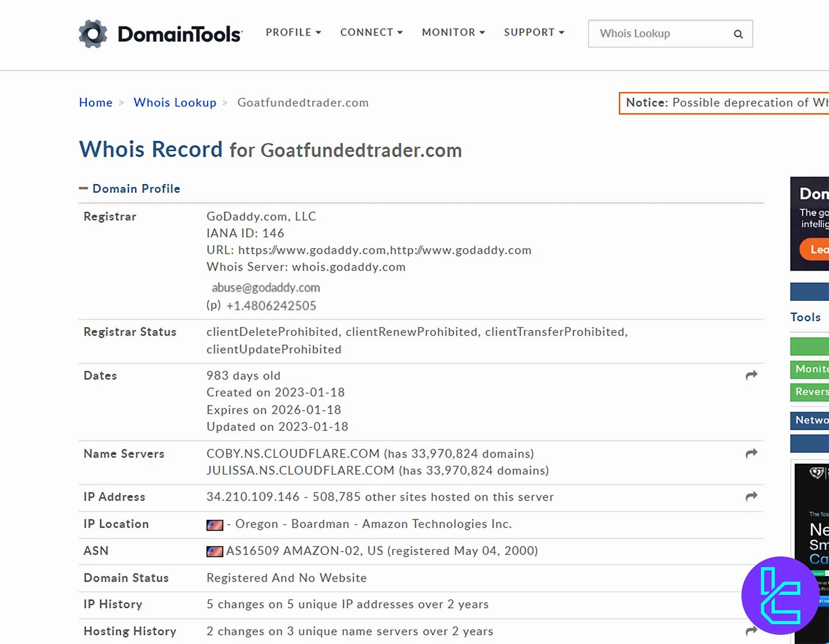Click into the Whois Lookup search field
Screen dimensions: 829x644
660,34
